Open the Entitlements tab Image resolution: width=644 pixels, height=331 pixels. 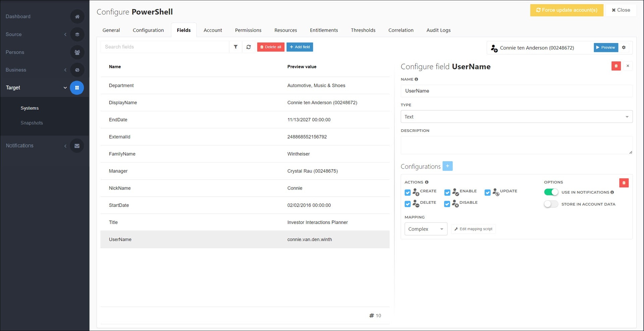[324, 30]
